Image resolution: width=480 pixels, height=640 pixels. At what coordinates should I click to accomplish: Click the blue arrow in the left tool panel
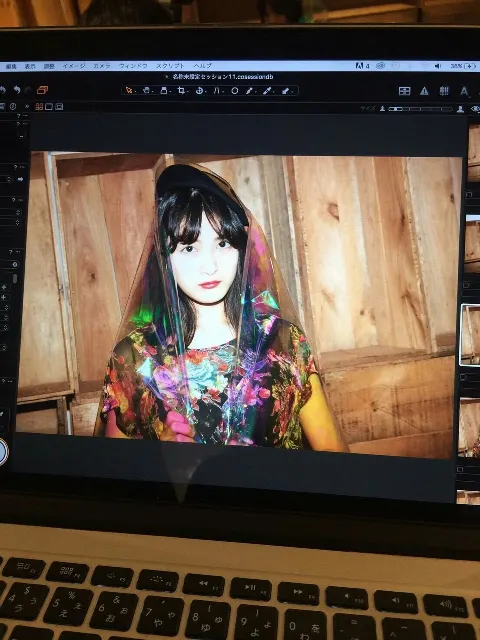click(20, 179)
